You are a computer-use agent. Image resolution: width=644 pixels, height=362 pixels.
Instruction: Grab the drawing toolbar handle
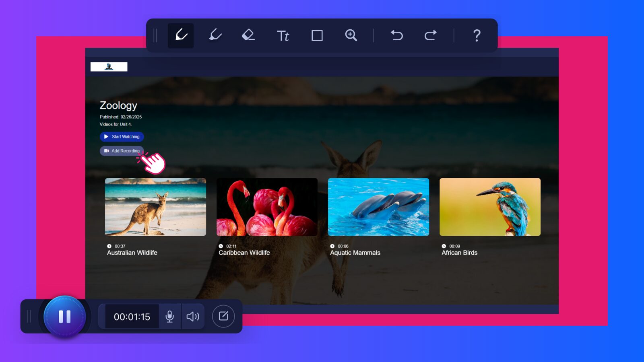point(155,35)
